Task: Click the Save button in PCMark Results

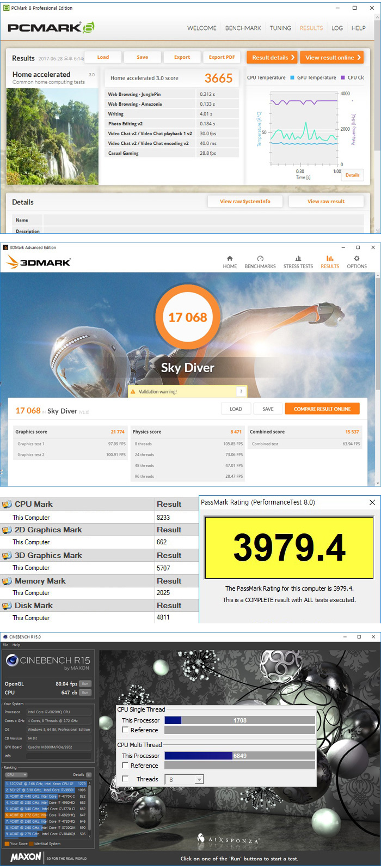Action: (142, 57)
